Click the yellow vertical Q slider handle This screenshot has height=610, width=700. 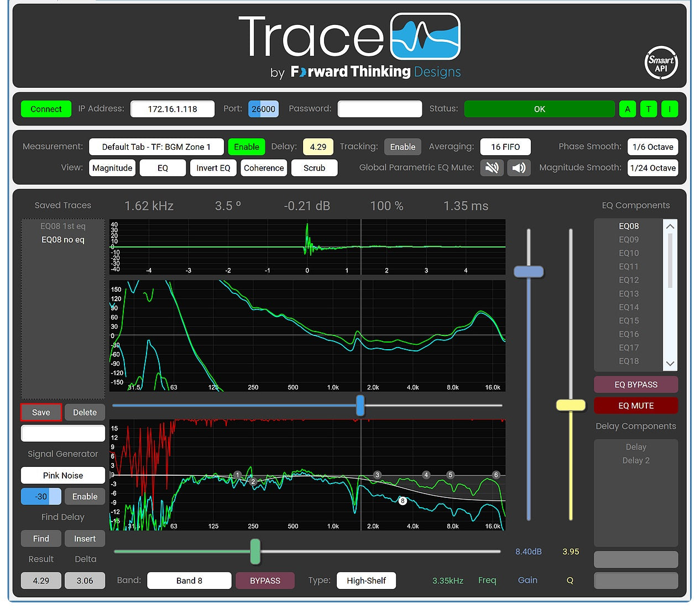click(x=571, y=405)
